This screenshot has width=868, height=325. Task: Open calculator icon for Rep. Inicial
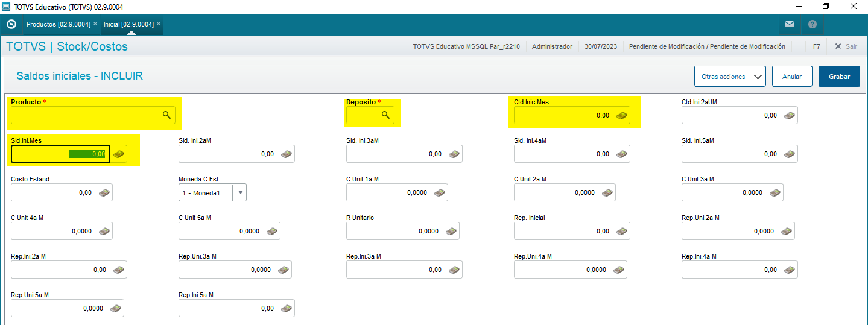coord(622,231)
